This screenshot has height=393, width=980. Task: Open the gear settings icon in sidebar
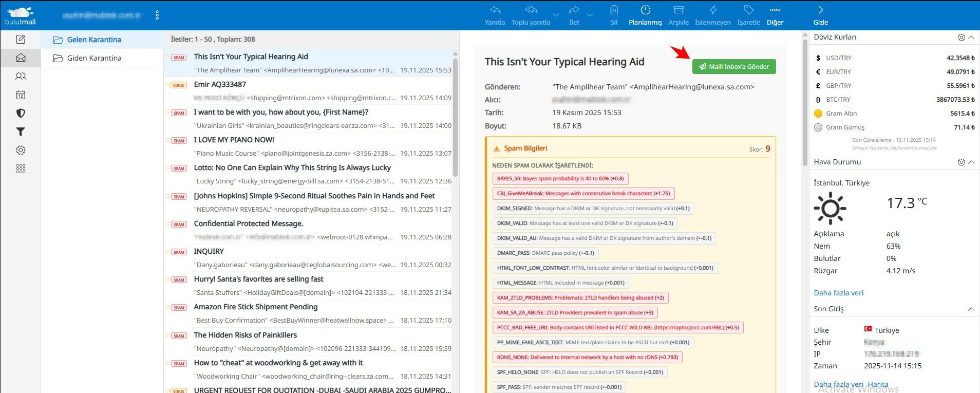21,150
